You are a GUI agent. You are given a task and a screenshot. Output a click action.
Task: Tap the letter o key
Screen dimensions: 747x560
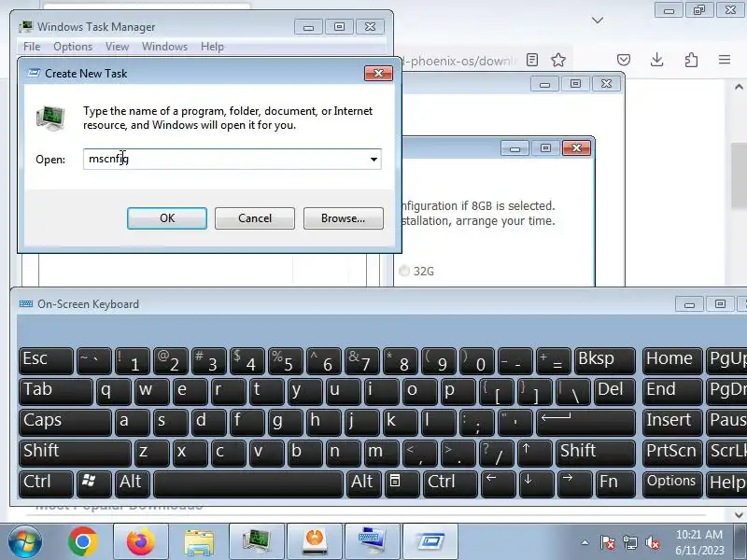[419, 391]
